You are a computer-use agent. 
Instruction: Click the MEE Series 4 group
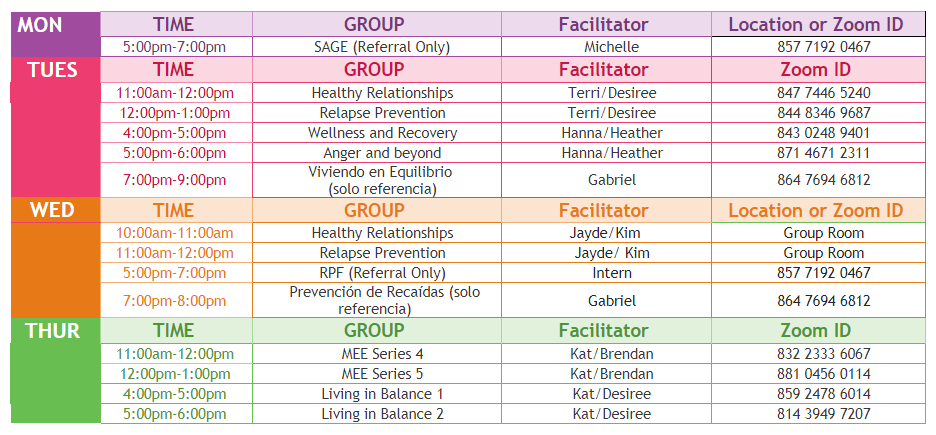click(x=382, y=354)
